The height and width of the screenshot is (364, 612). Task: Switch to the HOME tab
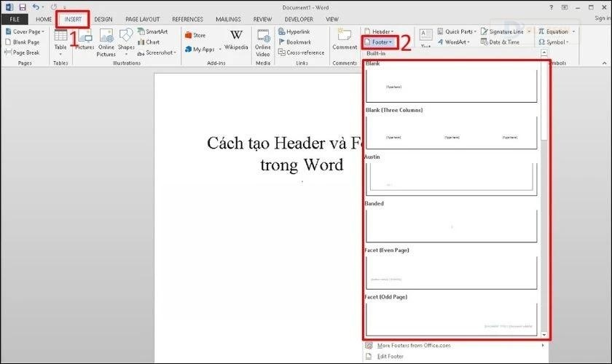[x=44, y=19]
